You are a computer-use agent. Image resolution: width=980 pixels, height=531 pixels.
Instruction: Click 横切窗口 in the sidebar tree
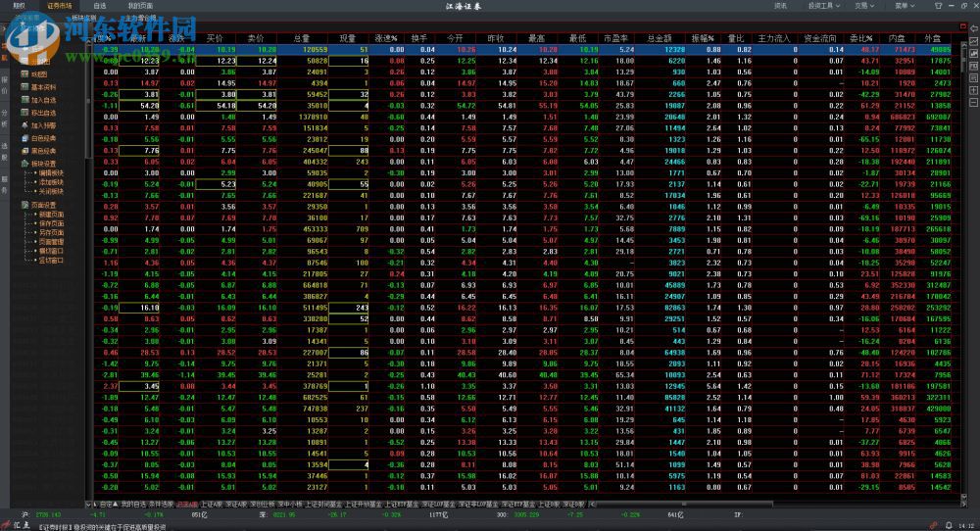[51, 251]
